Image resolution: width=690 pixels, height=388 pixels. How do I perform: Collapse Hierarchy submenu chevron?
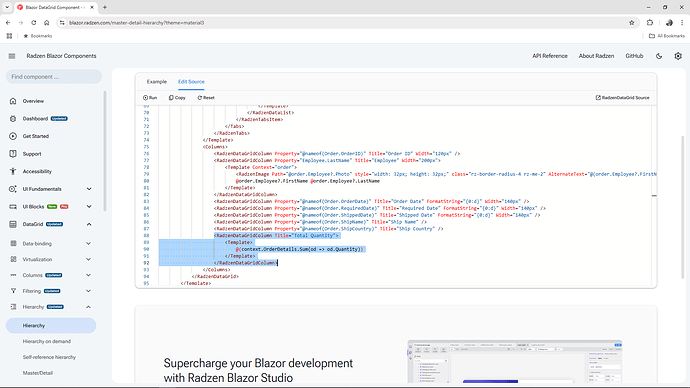coord(88,307)
